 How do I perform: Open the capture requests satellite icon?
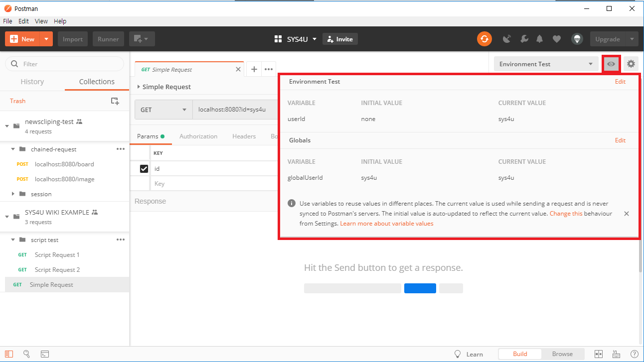[507, 39]
